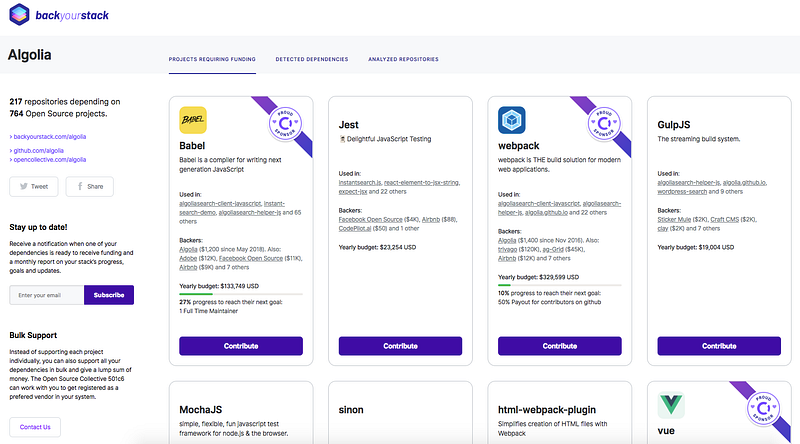Open the backyourstack.com/algolia link
800x444 pixels.
click(x=49, y=137)
